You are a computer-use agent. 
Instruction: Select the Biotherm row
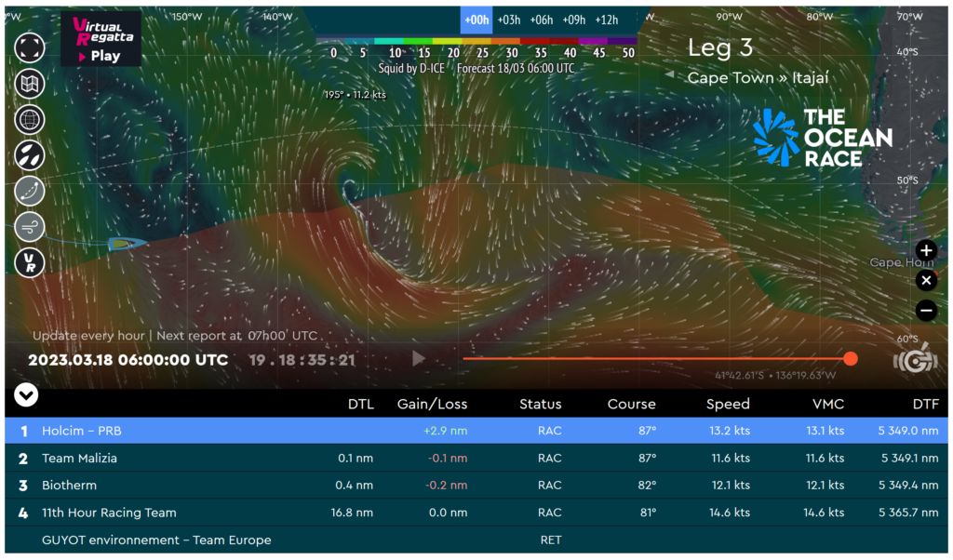(476, 486)
